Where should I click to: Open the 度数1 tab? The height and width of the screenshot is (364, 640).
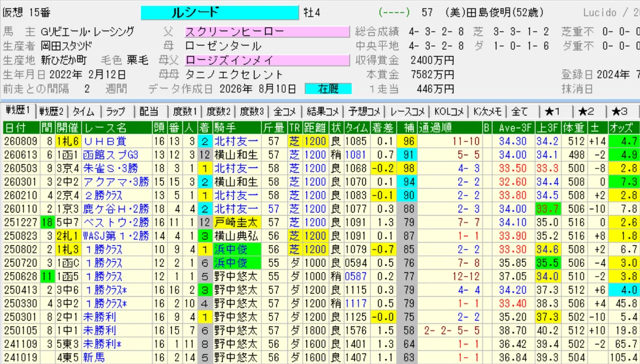185,111
